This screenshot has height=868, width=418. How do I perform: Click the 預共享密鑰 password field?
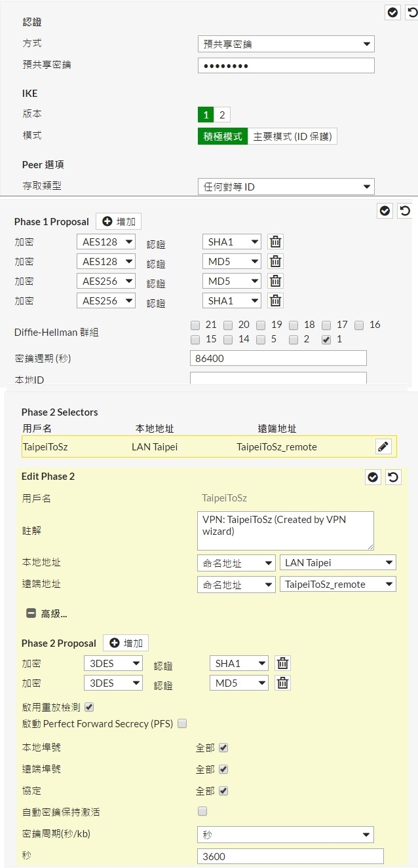tap(286, 65)
